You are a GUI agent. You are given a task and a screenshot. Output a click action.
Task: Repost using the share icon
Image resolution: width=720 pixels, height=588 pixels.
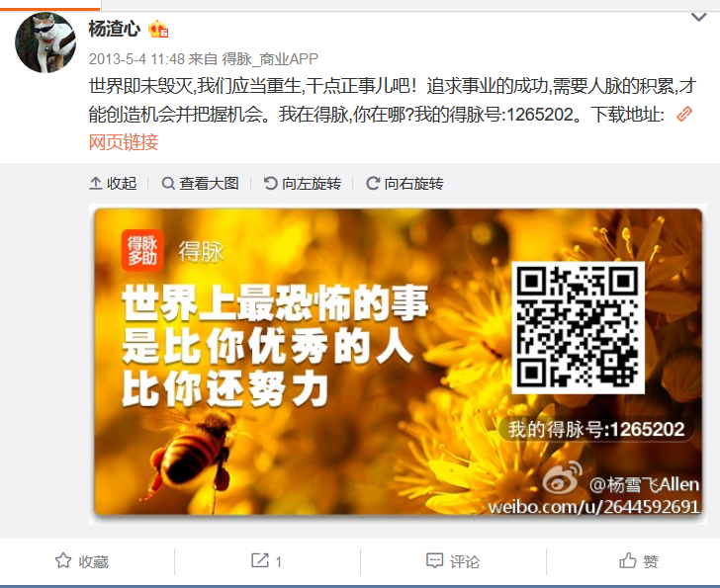(x=259, y=560)
